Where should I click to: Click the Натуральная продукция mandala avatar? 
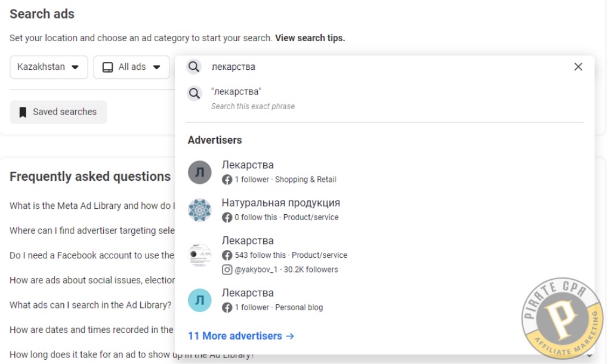[x=199, y=210]
